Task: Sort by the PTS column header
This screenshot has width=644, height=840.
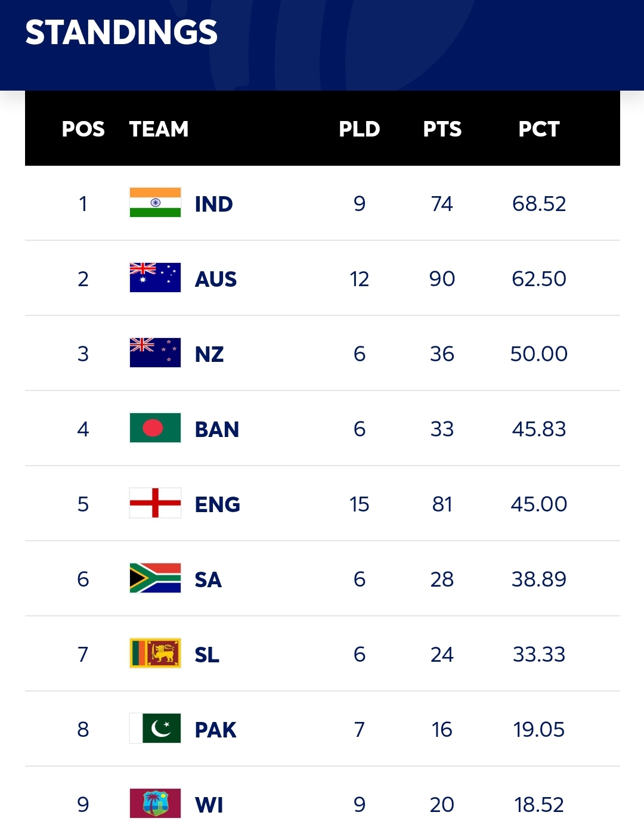Action: [x=442, y=129]
